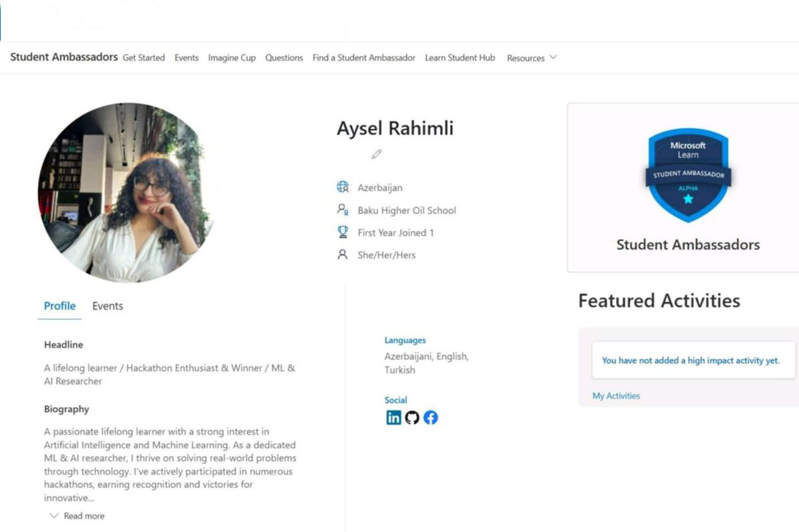Click the circular profile photo

[x=126, y=192]
